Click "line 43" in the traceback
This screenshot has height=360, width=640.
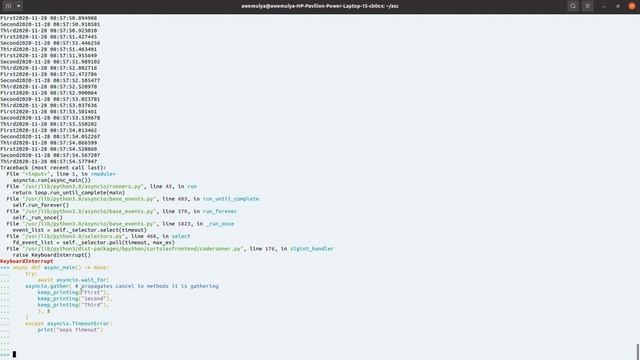(161, 187)
